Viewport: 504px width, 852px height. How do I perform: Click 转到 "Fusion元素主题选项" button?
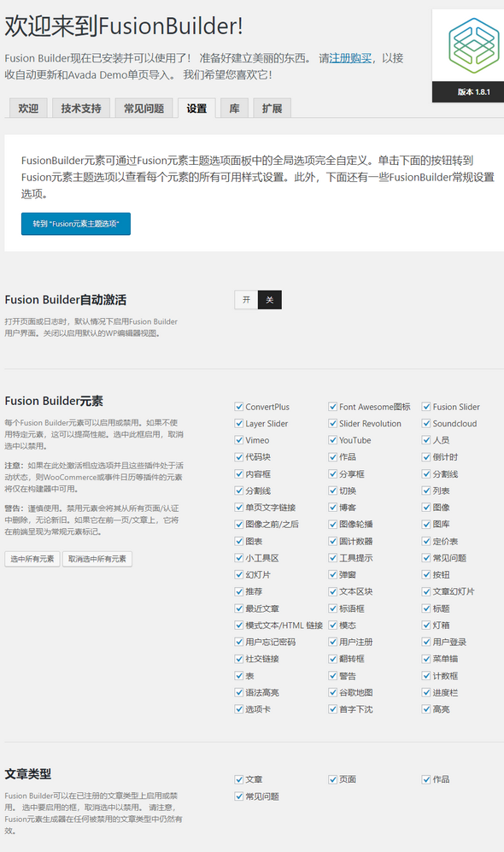(x=76, y=224)
